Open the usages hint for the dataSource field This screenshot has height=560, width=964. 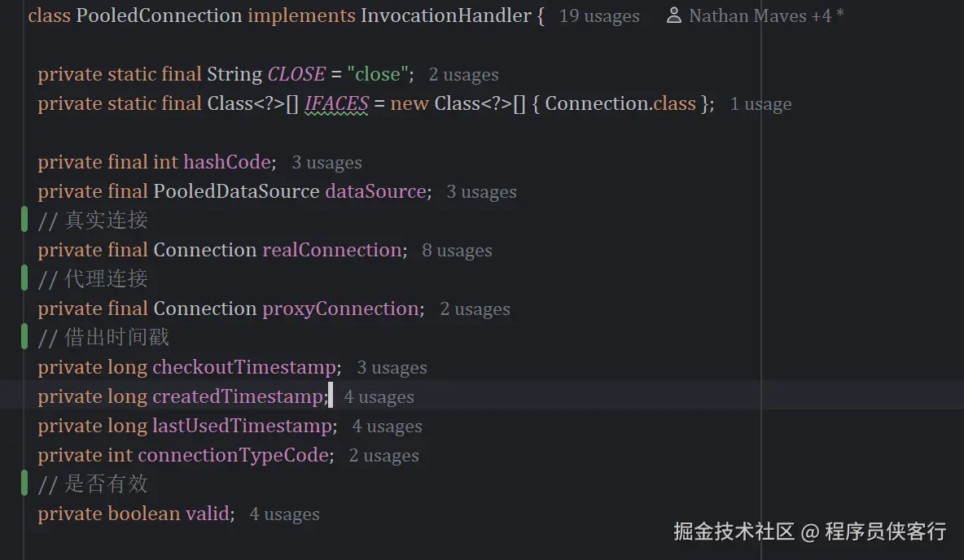481,192
